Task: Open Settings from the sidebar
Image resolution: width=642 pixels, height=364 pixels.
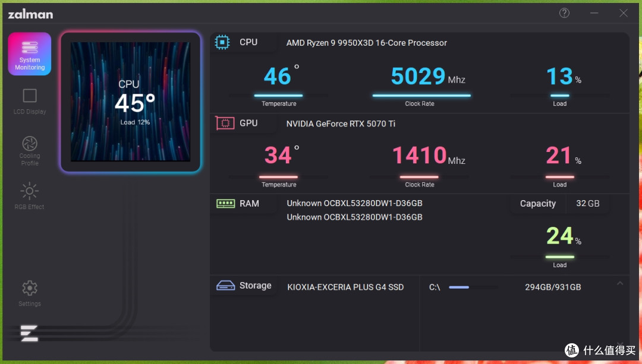Action: point(30,293)
